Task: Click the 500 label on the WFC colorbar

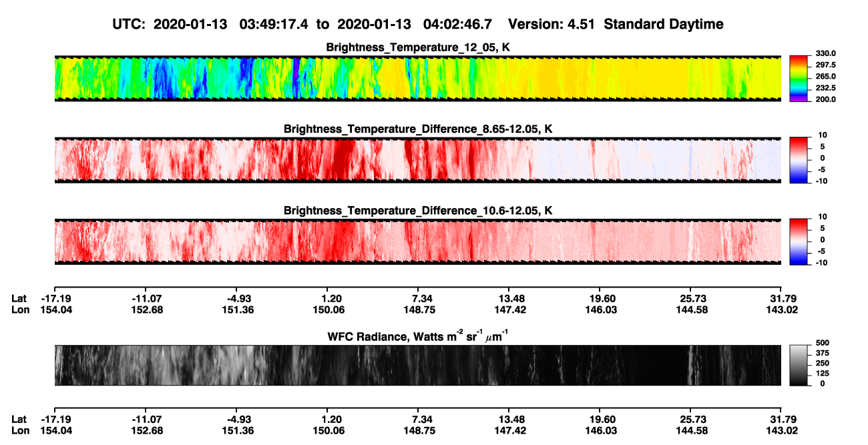Action: pos(823,343)
